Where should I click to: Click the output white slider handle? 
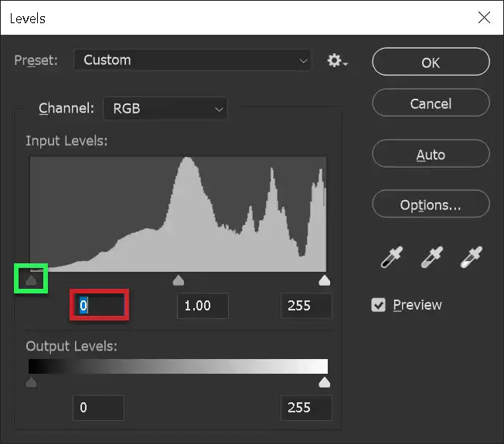(325, 382)
